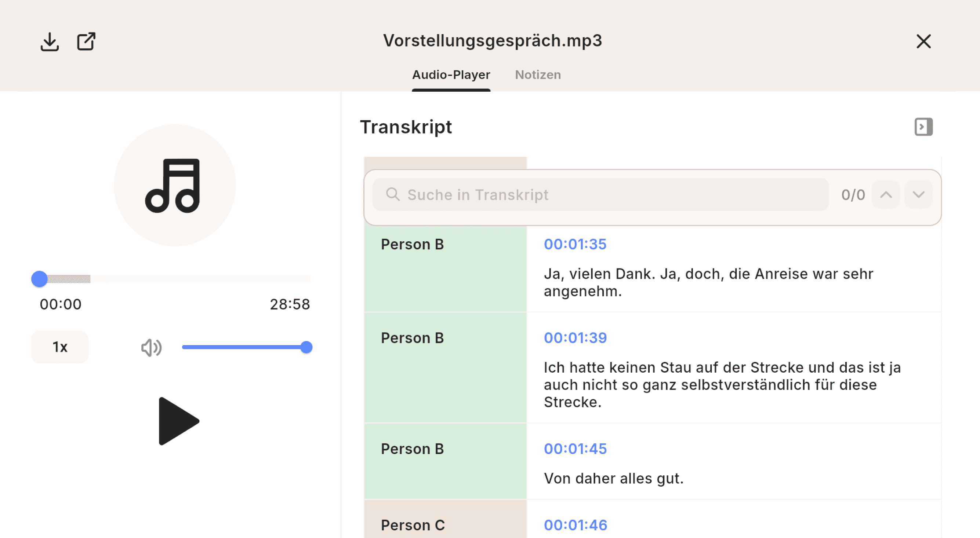The height and width of the screenshot is (538, 980).
Task: Jump to previous search result with the up chevron
Action: point(886,195)
